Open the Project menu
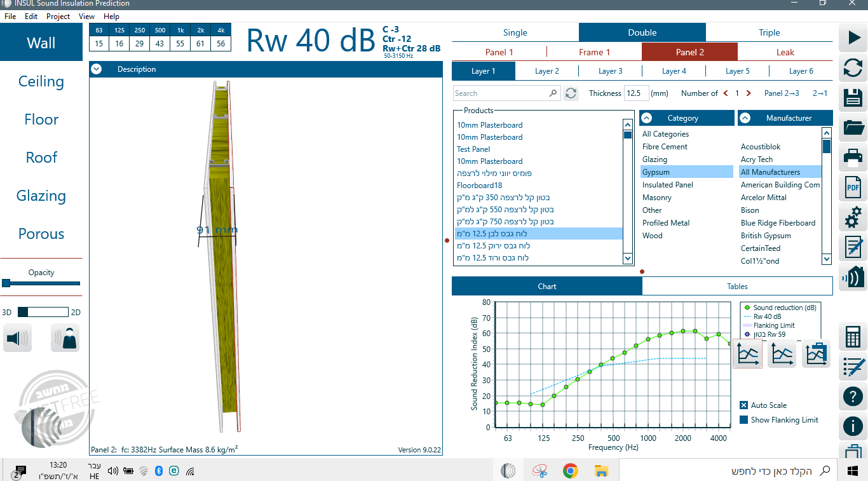The image size is (868, 481). tap(58, 17)
